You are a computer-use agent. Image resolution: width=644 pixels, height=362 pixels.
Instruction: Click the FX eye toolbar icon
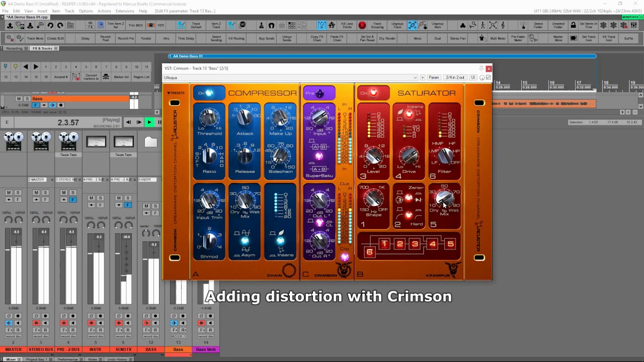click(91, 25)
